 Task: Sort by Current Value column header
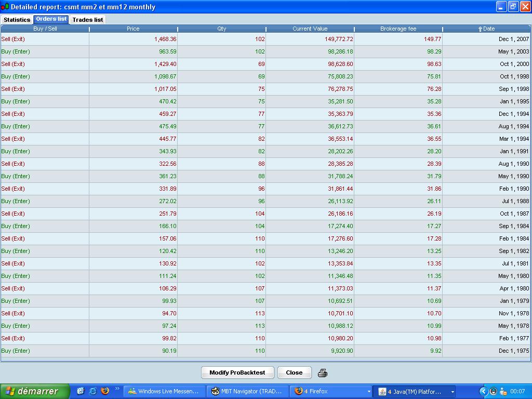(x=310, y=29)
